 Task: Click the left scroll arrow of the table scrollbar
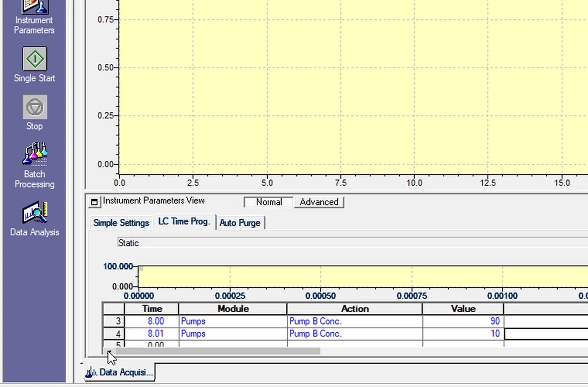point(109,351)
